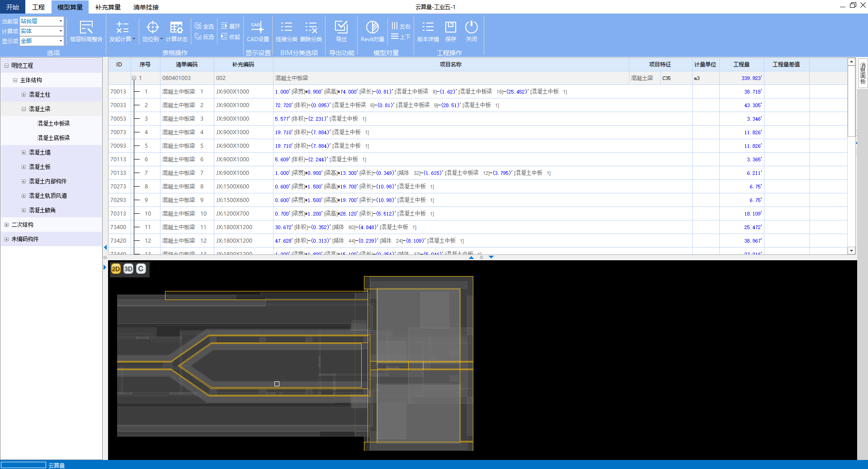Switch to the 补充算量 tab
The image size is (868, 469).
[108, 7]
